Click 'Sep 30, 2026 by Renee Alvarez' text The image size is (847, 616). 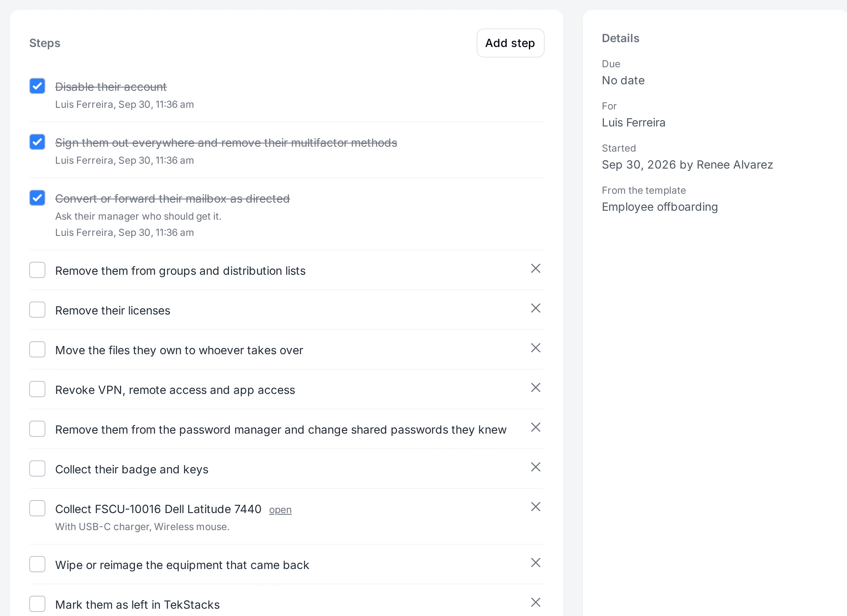click(687, 165)
